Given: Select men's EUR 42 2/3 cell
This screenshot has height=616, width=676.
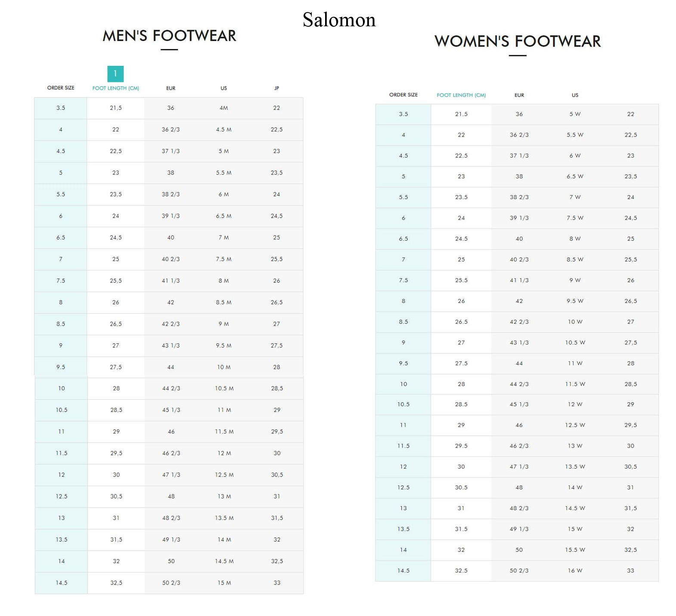Looking at the screenshot, I should pyautogui.click(x=171, y=324).
